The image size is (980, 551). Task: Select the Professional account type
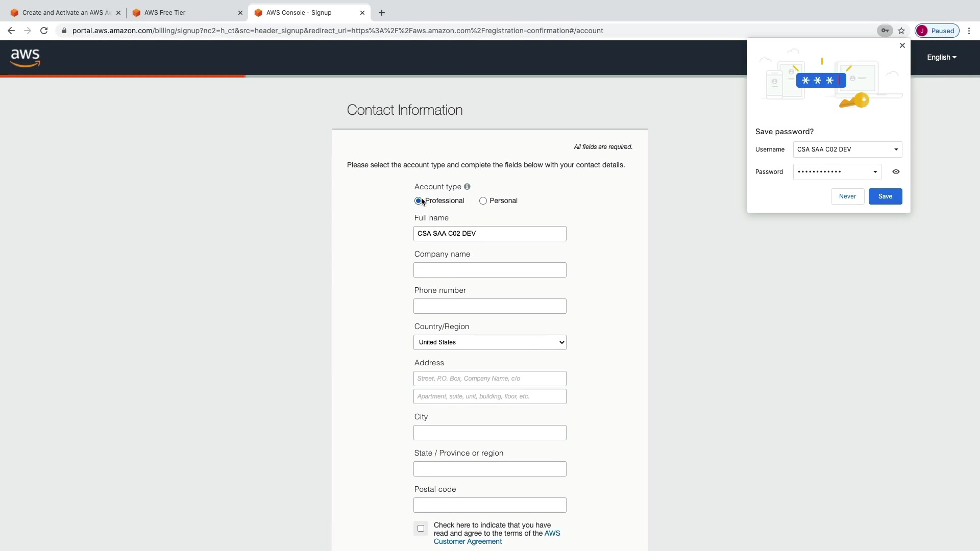(x=418, y=201)
